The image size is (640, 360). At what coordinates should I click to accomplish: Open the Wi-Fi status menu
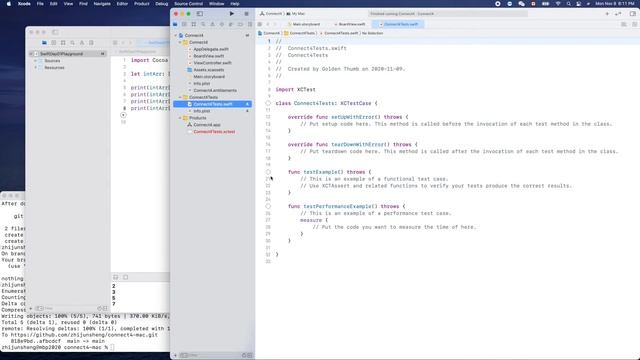558,4
